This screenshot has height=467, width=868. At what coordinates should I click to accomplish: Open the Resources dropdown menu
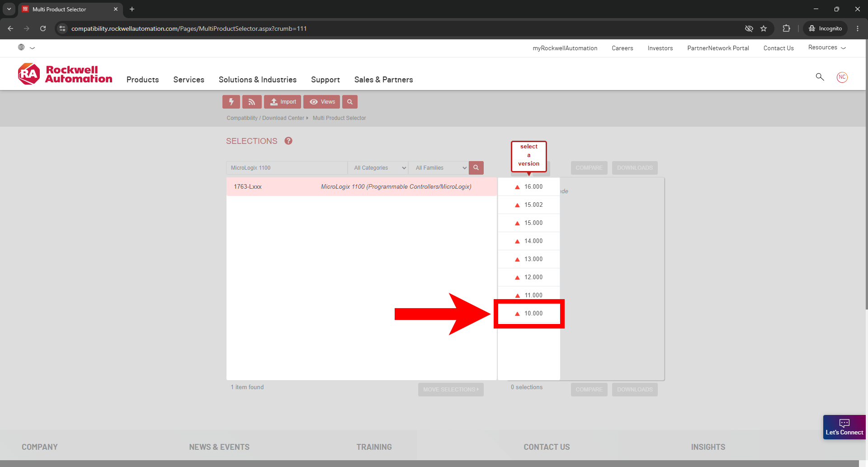coord(827,48)
